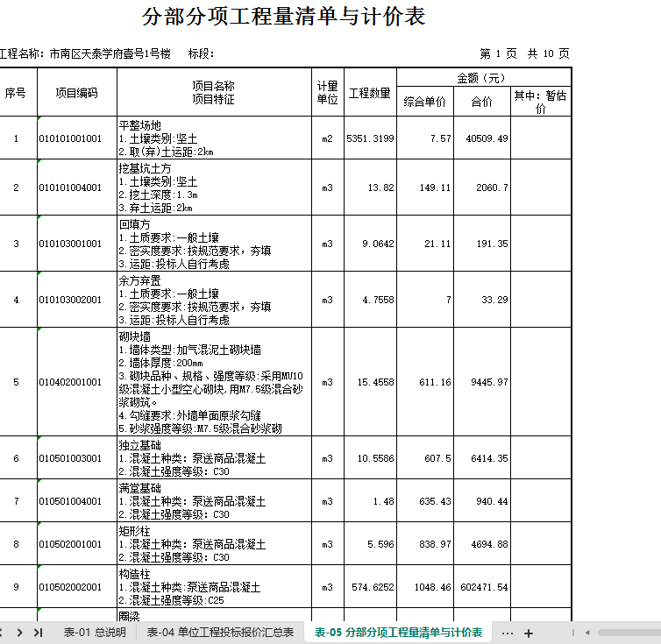Screen dimensions: 661x644
Task: Select total price cell 40509.49
Action: 482,138
